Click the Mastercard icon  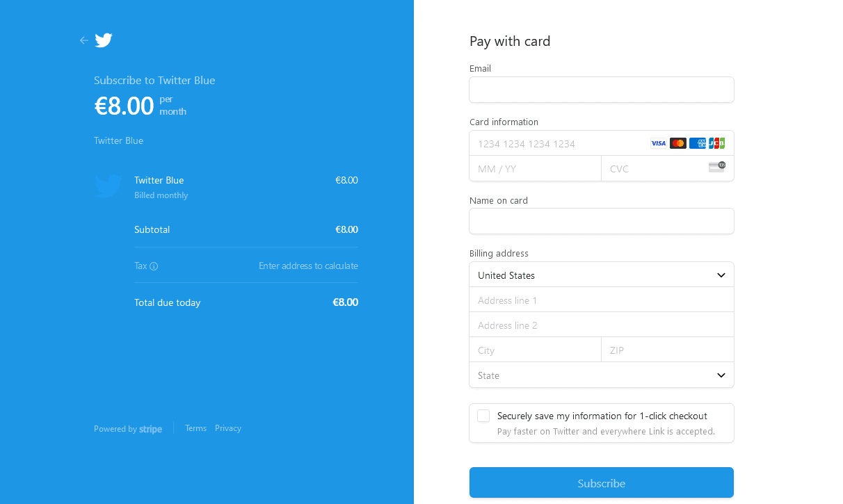[677, 143]
